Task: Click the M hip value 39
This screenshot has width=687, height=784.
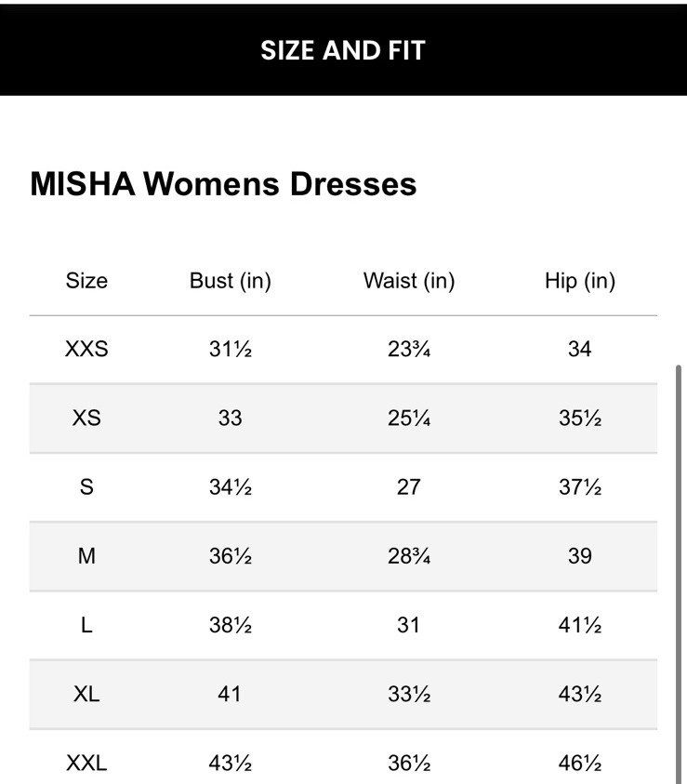Action: 580,555
